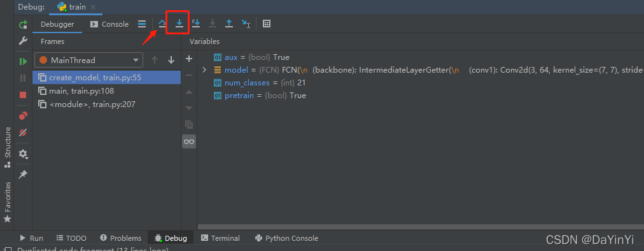Open the Problems tool window
The width and height of the screenshot is (644, 251).
[121, 238]
